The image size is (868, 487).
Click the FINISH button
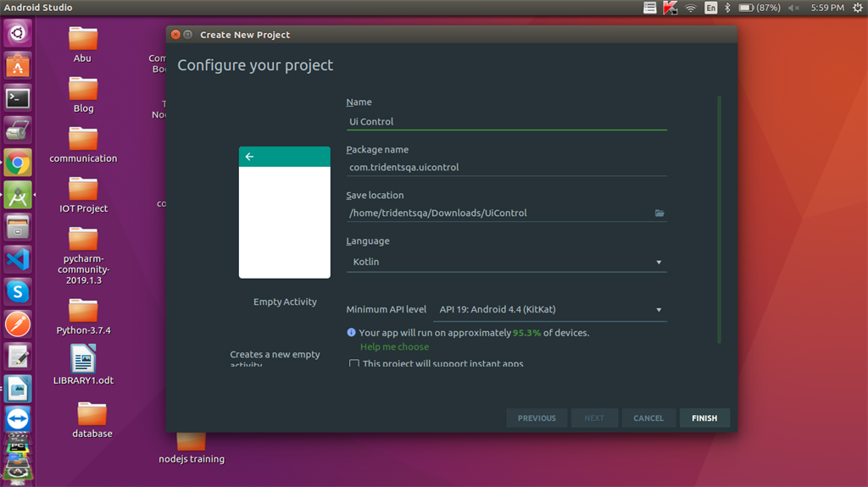pos(704,418)
